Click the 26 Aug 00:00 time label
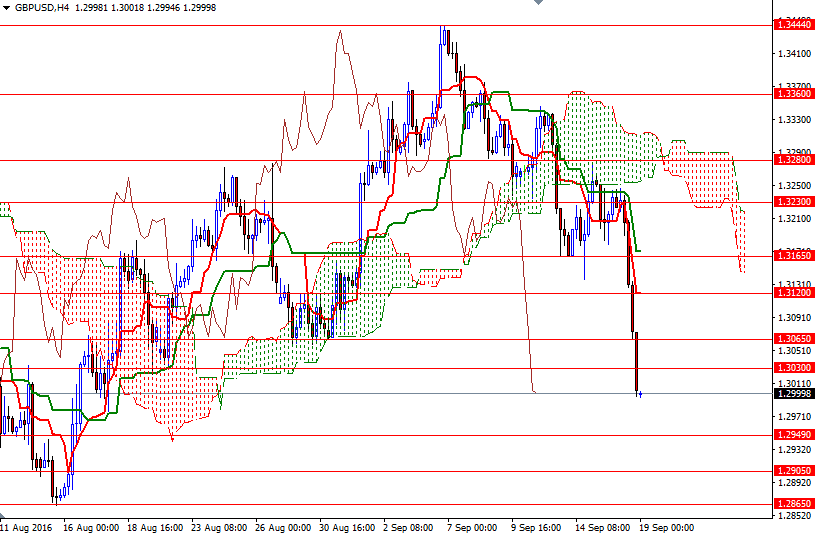 283,528
